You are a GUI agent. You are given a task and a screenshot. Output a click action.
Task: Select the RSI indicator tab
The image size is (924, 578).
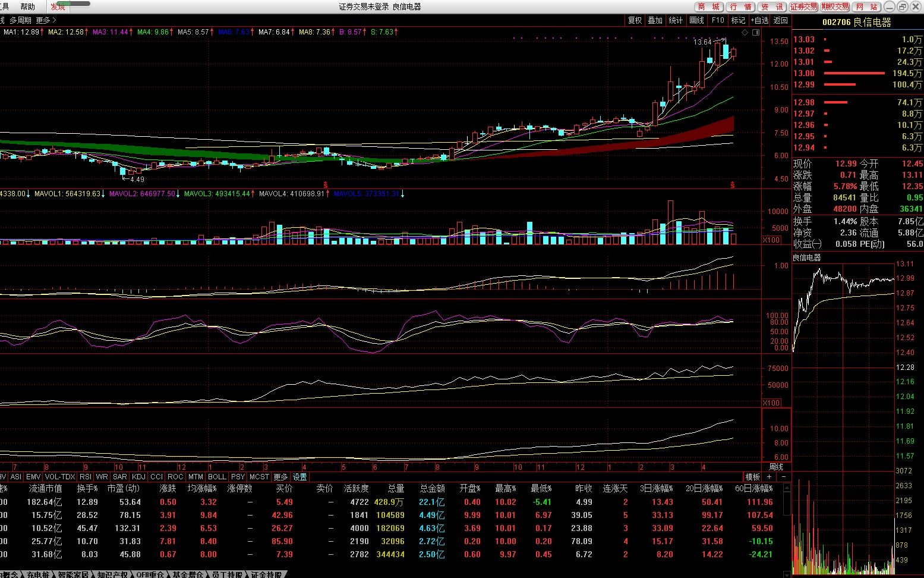tap(86, 477)
